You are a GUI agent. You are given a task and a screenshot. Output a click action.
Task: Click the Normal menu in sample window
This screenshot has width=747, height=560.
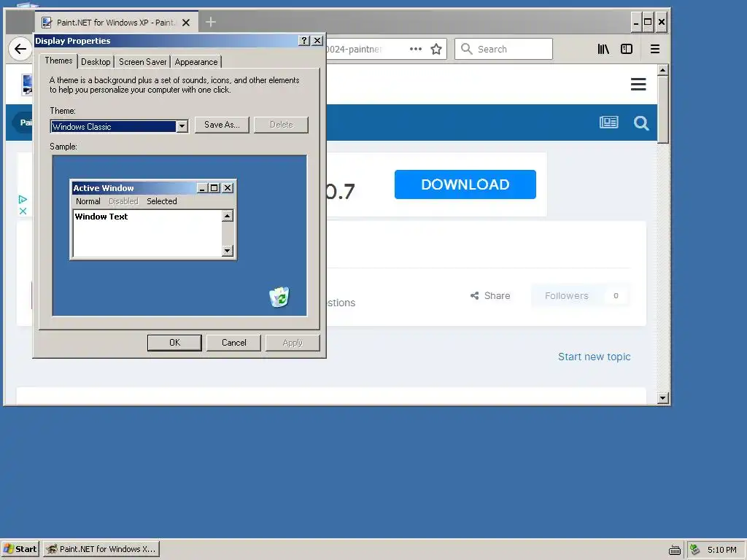(88, 201)
